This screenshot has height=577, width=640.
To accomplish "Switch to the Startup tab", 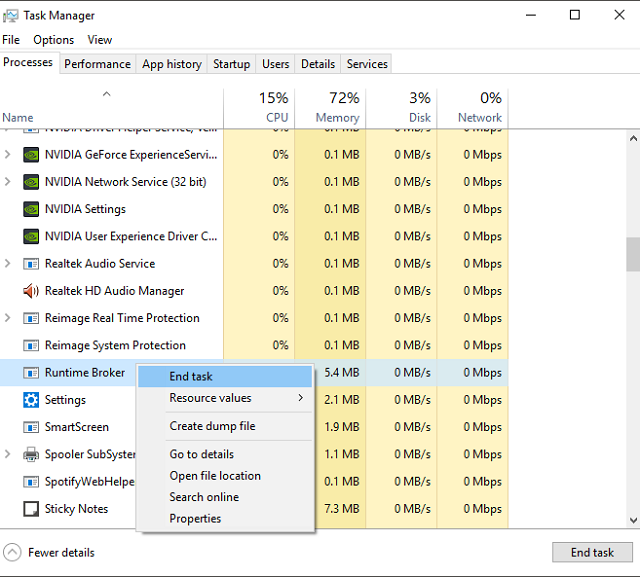I will click(231, 64).
